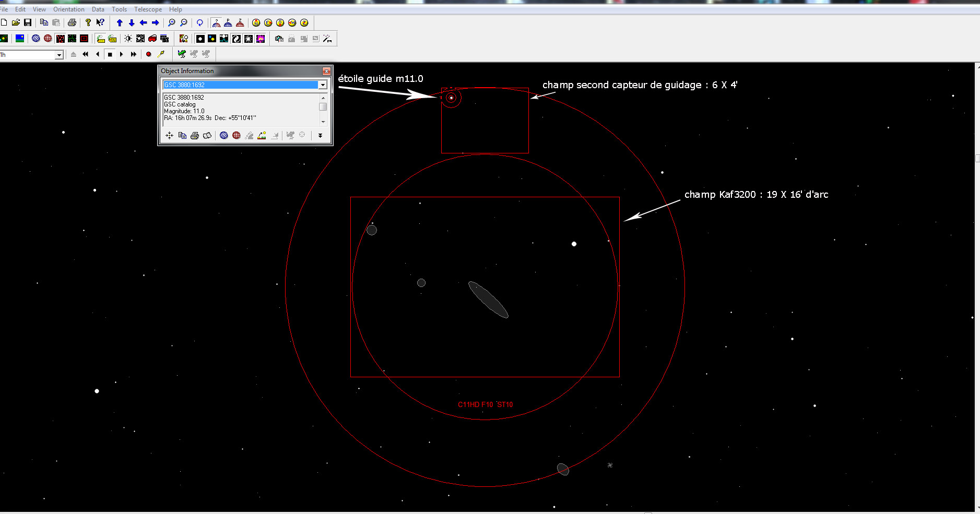Zoom in with the plus magnifier
The image size is (980, 514).
pos(171,22)
